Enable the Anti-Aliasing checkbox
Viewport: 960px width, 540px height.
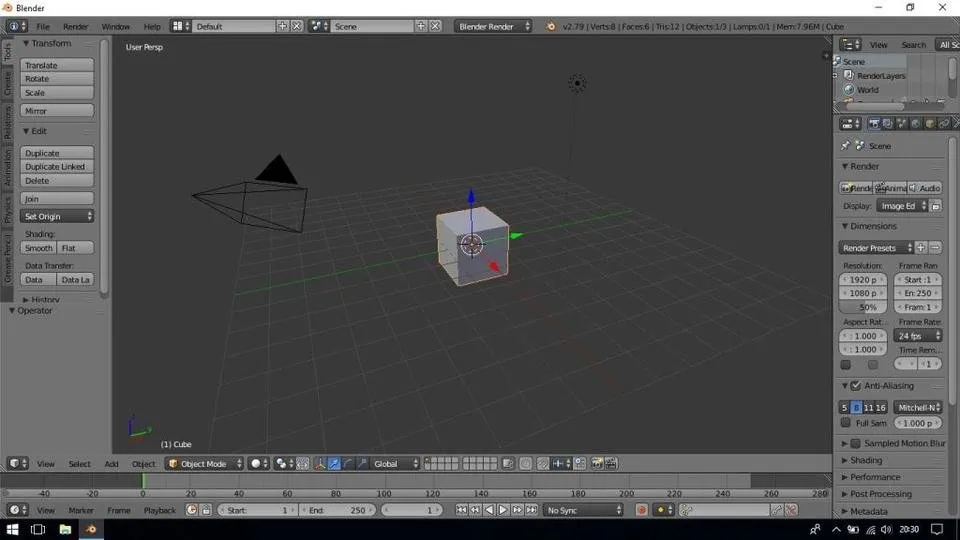pyautogui.click(x=856, y=386)
